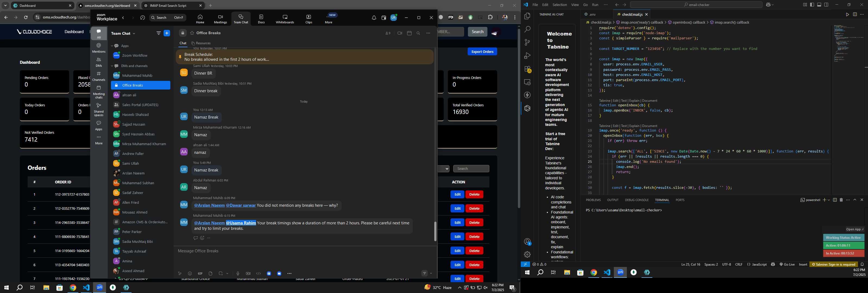Open emoji picker in message composer
The image size is (868, 293).
[190, 273]
